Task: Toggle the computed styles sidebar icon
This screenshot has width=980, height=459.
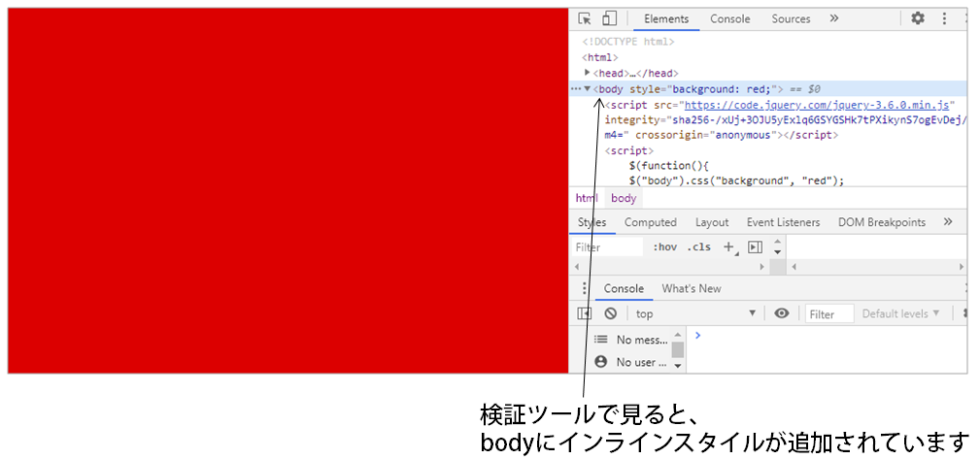Action: click(755, 247)
